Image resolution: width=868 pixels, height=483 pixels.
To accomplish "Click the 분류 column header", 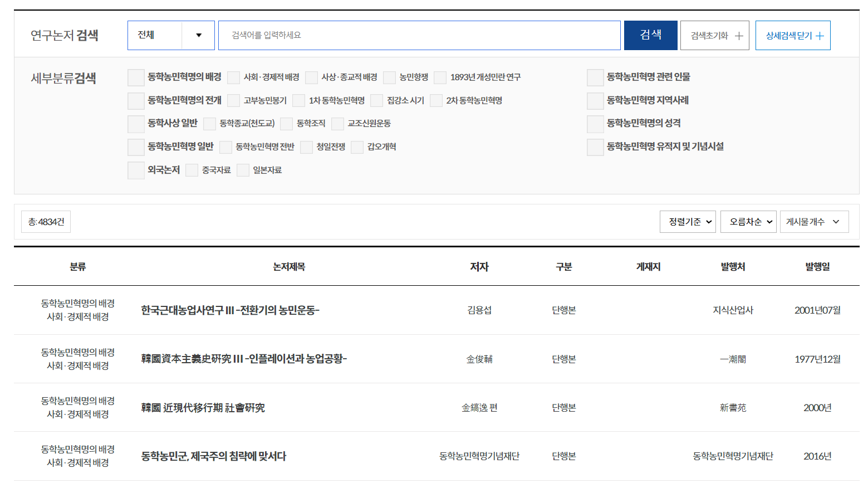I will click(x=78, y=267).
